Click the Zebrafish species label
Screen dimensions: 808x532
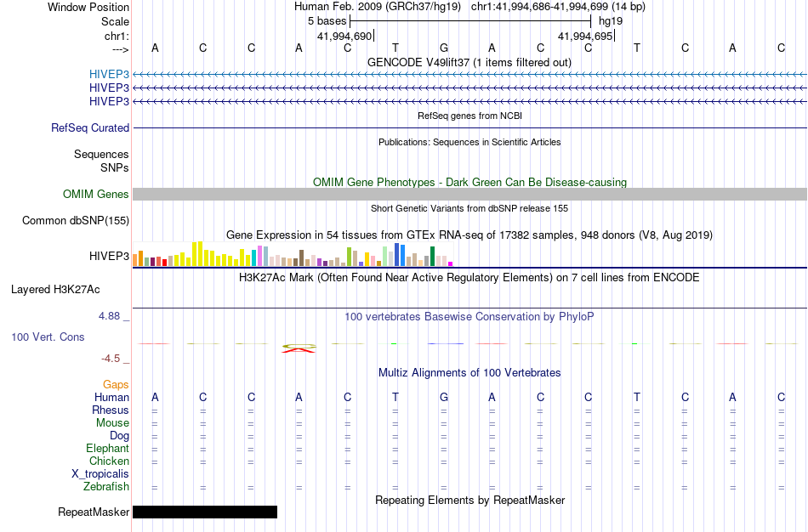106,487
